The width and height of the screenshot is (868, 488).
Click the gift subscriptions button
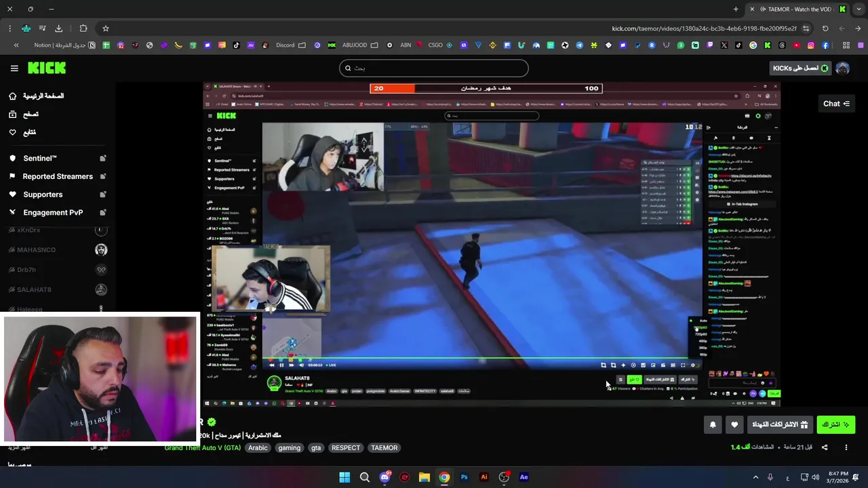pos(780,425)
